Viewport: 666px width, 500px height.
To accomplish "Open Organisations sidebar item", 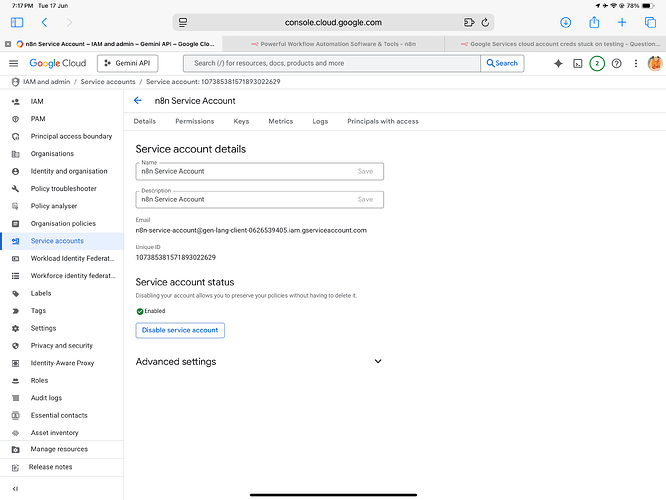I will [x=62, y=153].
